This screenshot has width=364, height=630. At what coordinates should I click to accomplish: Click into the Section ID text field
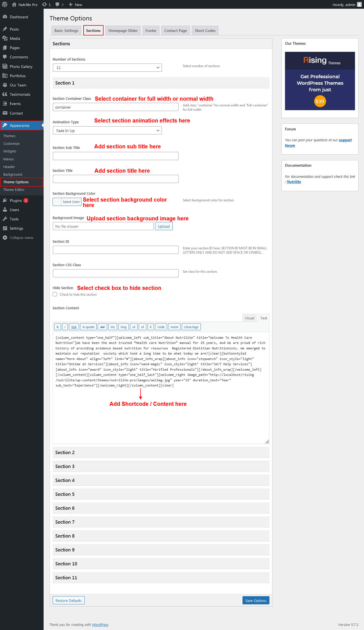116,250
